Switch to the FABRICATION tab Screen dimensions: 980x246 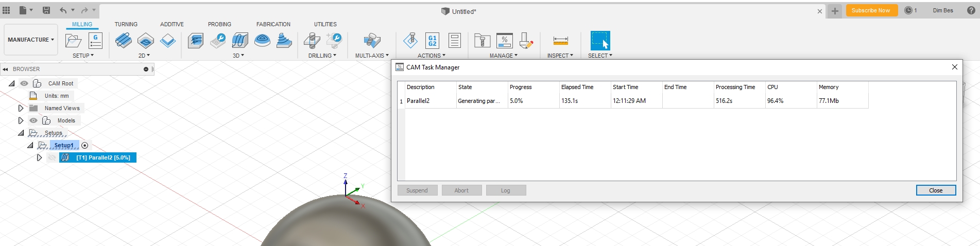tap(273, 24)
